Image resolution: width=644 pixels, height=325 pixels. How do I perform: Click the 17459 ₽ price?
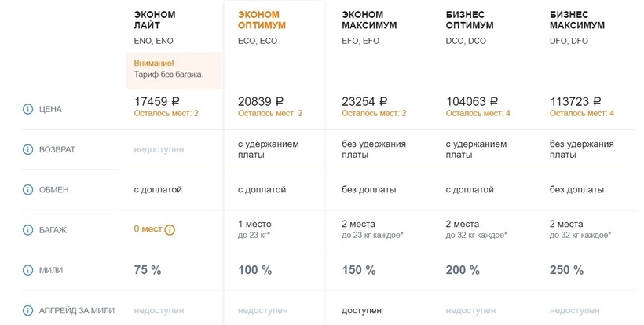(157, 101)
